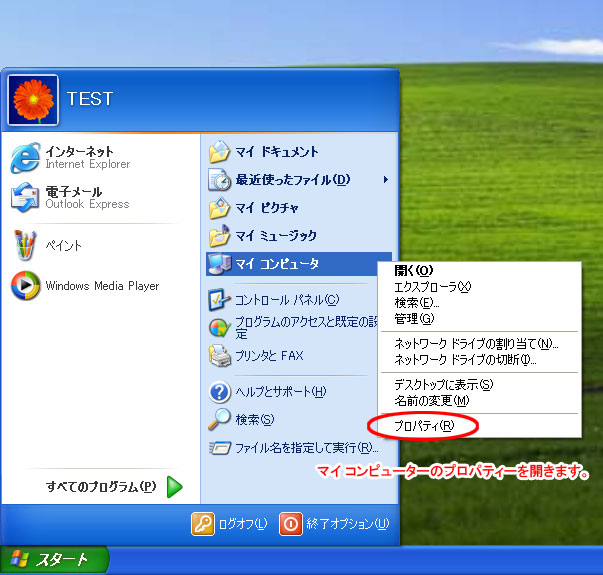The height and width of the screenshot is (575, 603).
Task: Select 検索(E)... in the context menu
Action: [x=417, y=303]
